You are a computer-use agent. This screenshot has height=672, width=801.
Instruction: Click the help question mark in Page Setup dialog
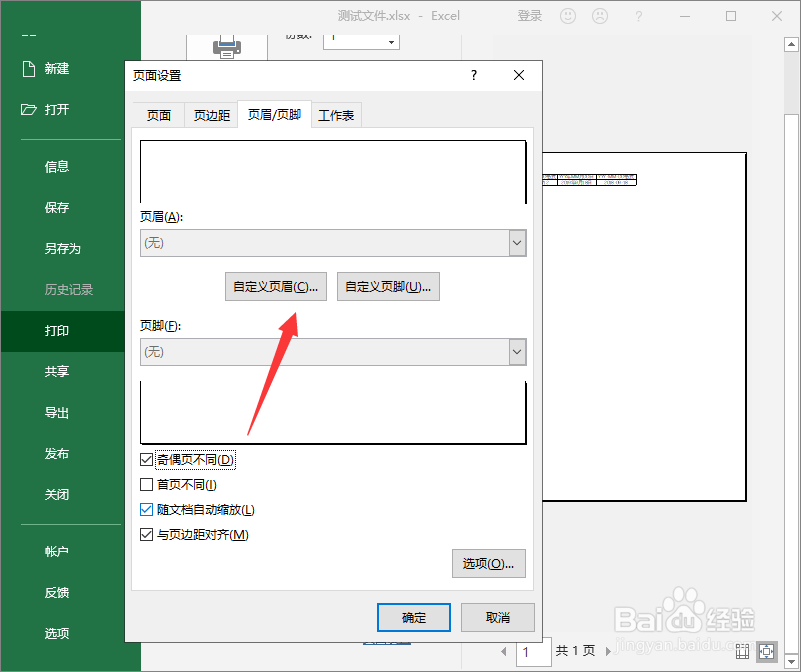473,75
